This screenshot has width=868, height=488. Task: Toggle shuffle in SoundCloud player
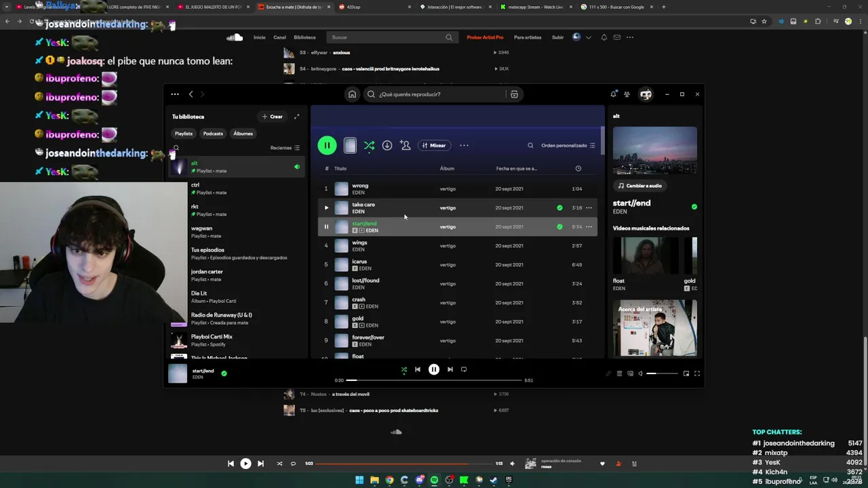coord(279,464)
